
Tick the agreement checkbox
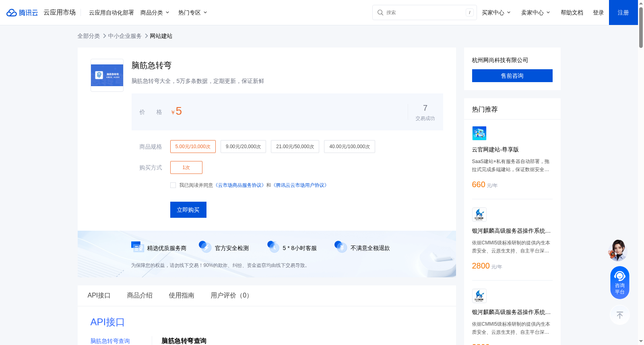[x=173, y=185]
